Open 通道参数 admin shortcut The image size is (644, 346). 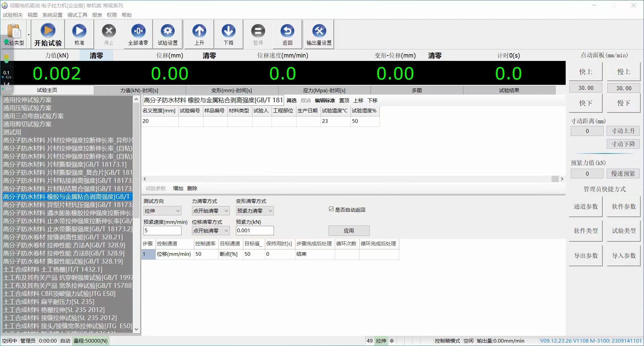[x=586, y=207]
